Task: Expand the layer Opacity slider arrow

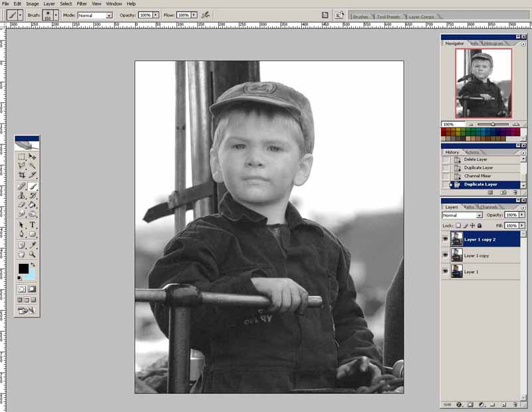Action: (523, 215)
